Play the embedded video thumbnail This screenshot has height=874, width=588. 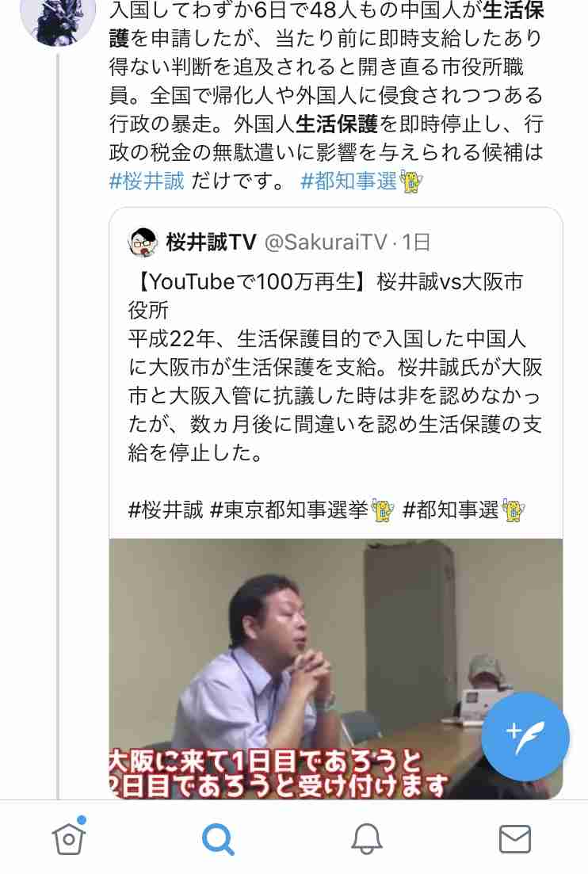tap(335, 669)
